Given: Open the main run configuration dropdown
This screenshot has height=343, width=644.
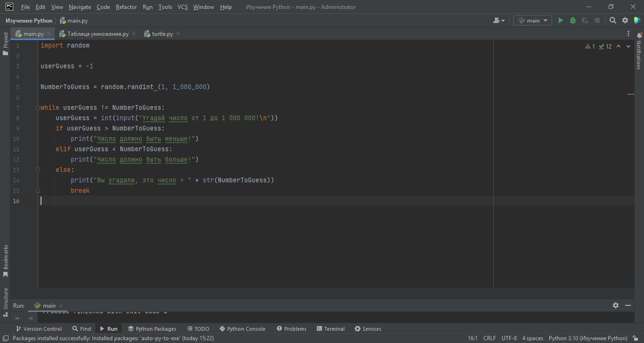Looking at the screenshot, I should [x=532, y=20].
